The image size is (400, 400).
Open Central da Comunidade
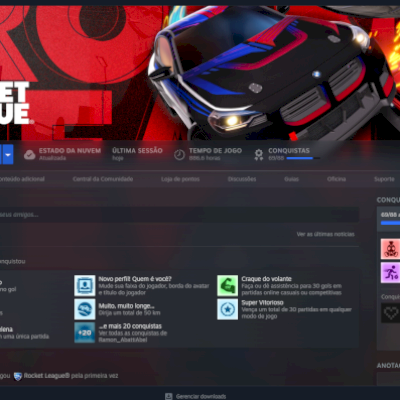[103, 179]
